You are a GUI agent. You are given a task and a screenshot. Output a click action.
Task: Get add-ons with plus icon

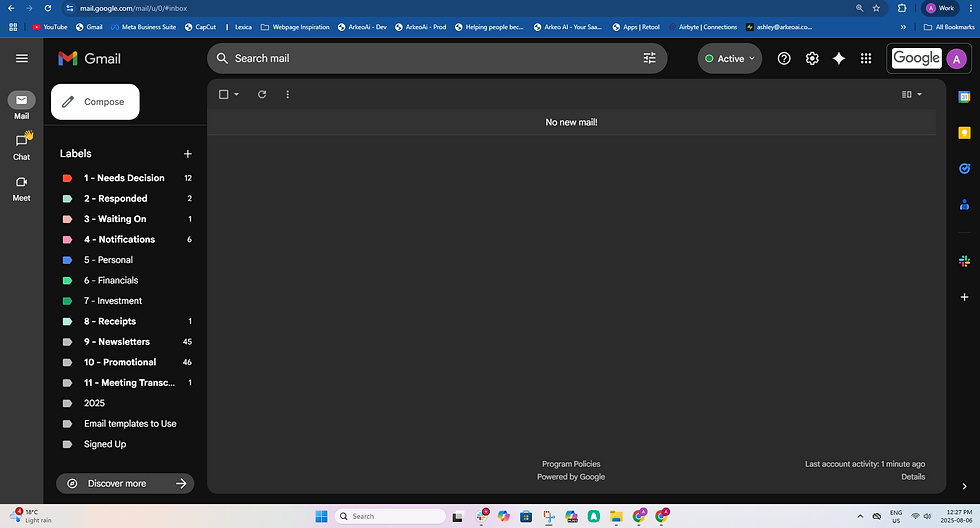(964, 297)
